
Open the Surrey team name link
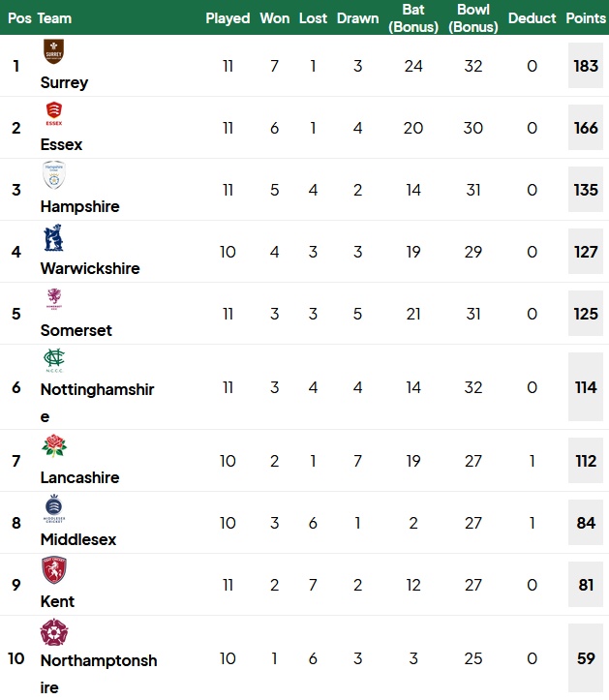[64, 82]
